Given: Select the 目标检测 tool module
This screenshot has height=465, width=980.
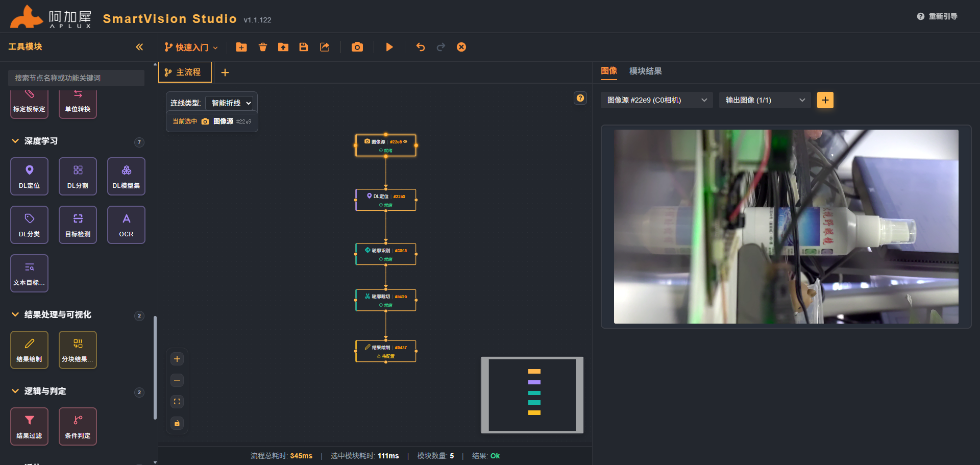Looking at the screenshot, I should [78, 225].
